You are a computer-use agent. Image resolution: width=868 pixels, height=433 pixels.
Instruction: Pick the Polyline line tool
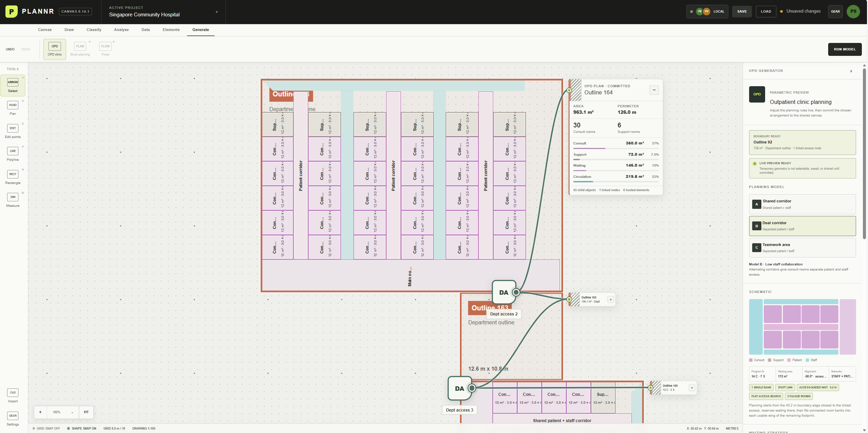point(13,154)
